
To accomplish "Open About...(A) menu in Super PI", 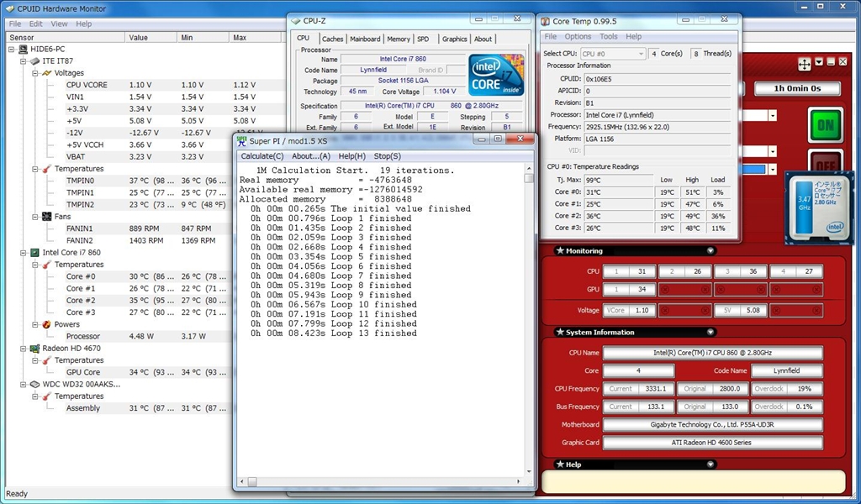I will [311, 156].
